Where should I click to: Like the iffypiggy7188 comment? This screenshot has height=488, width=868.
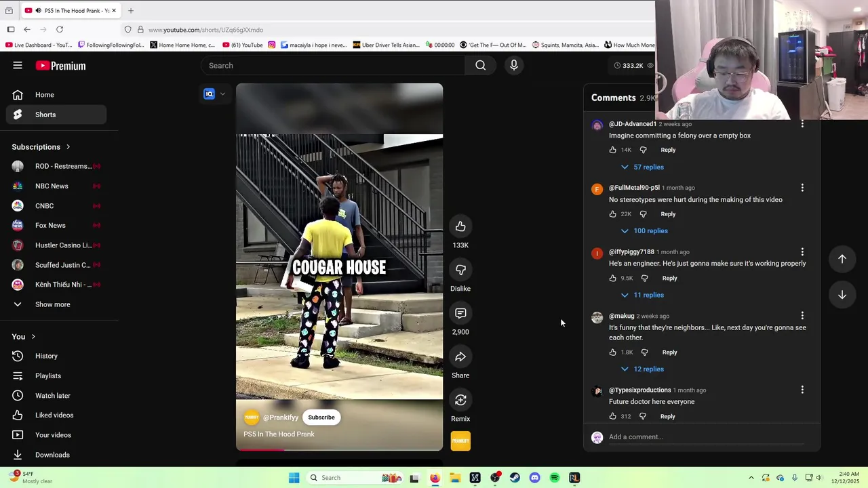tap(613, 278)
